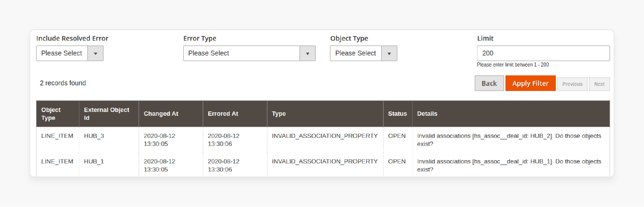The width and height of the screenshot is (644, 207).
Task: Click the External Object Id column header
Action: pyautogui.click(x=109, y=114)
